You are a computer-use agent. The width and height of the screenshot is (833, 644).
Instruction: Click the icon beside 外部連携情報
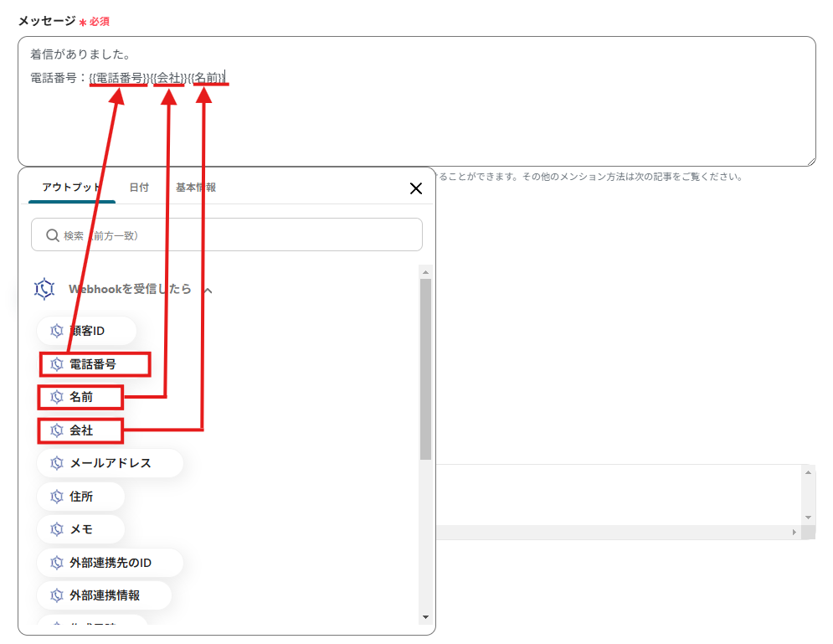(x=57, y=595)
